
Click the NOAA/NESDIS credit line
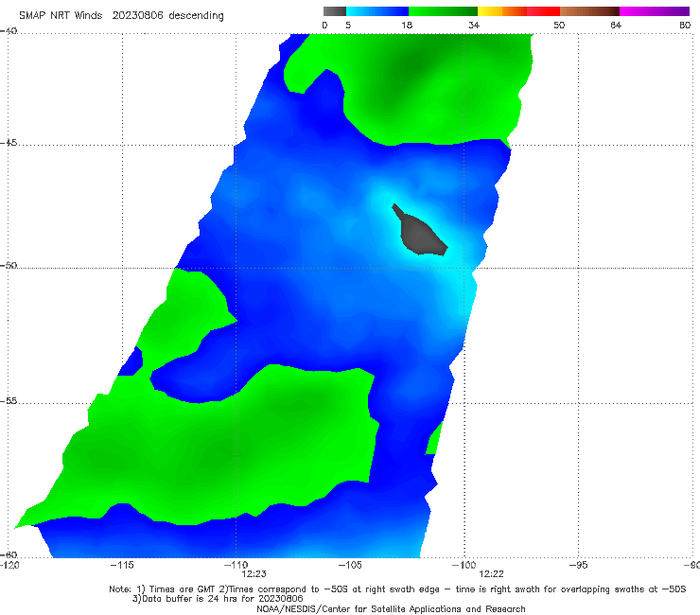pos(391,609)
